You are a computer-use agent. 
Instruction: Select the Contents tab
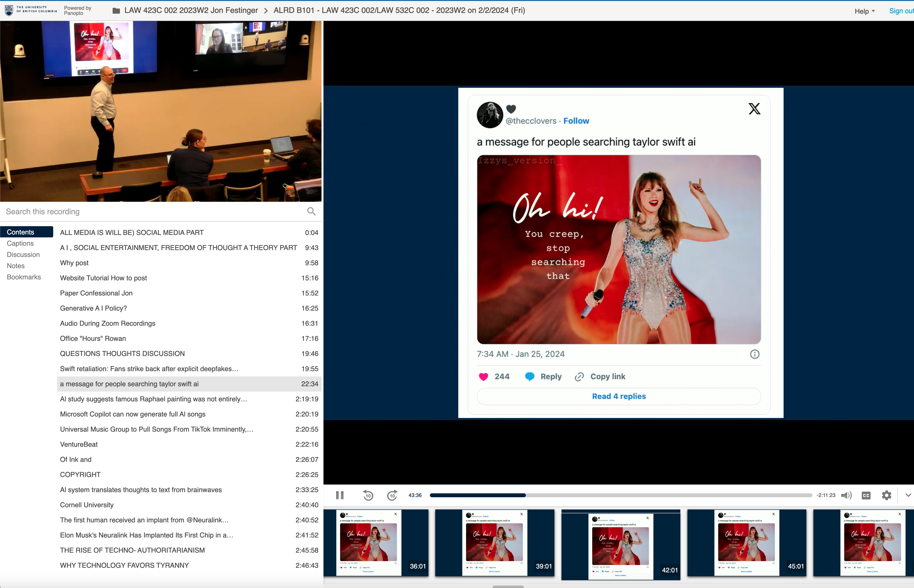(x=26, y=232)
